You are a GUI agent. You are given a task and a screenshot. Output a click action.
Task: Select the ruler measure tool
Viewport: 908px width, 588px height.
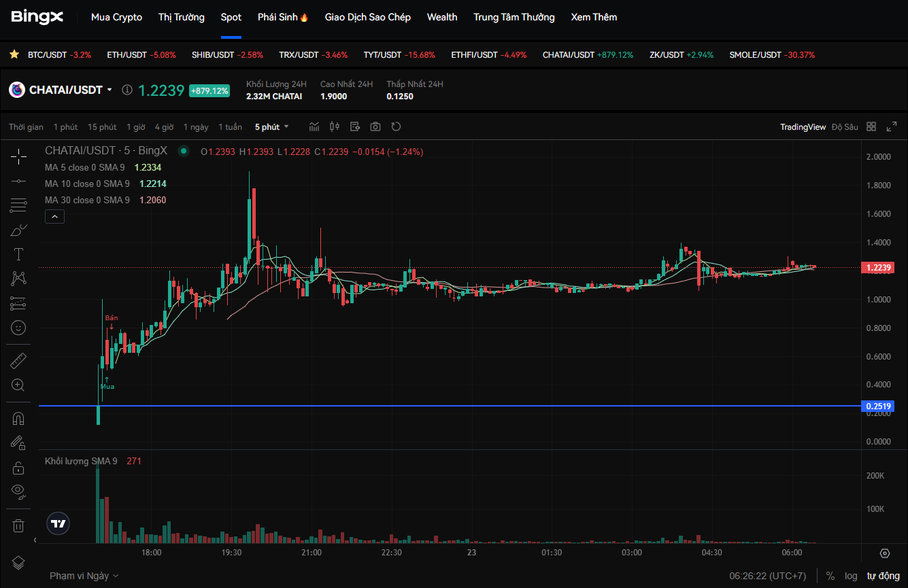click(18, 361)
